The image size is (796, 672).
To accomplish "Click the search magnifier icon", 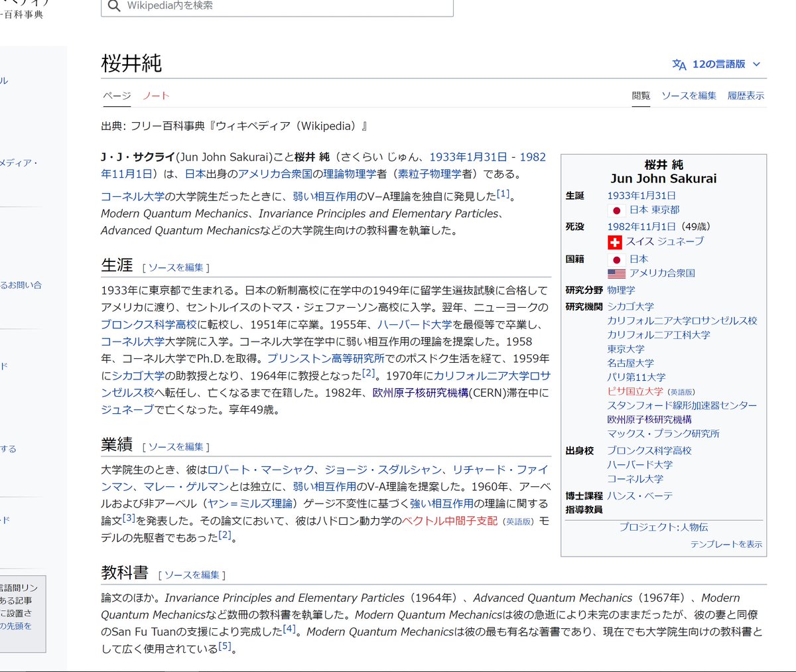I will tap(114, 6).
